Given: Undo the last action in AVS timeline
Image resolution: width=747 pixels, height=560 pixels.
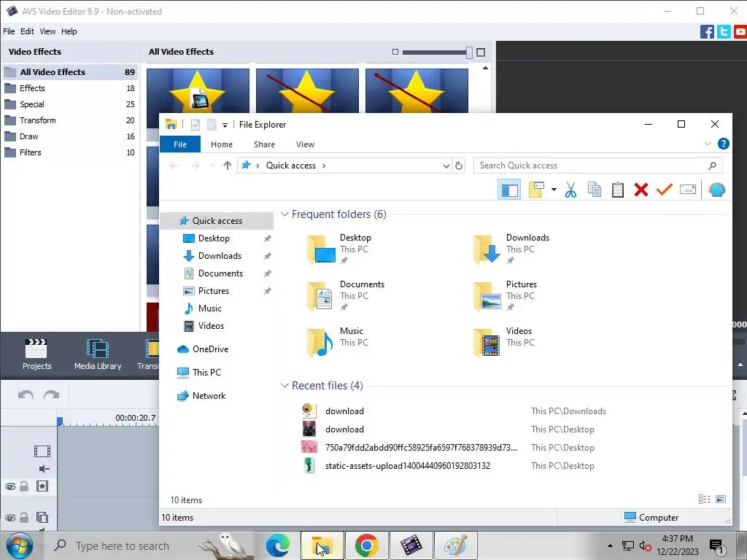Looking at the screenshot, I should click(x=26, y=394).
